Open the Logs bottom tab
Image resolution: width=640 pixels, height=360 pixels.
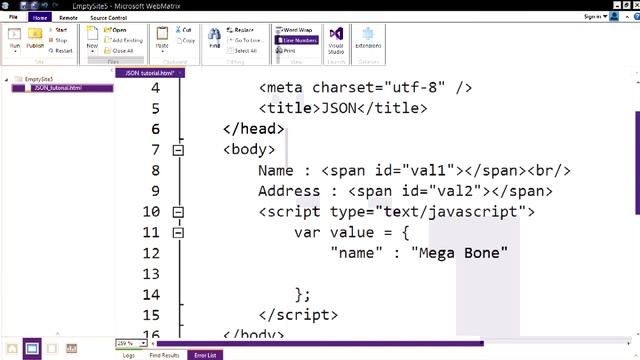(129, 356)
